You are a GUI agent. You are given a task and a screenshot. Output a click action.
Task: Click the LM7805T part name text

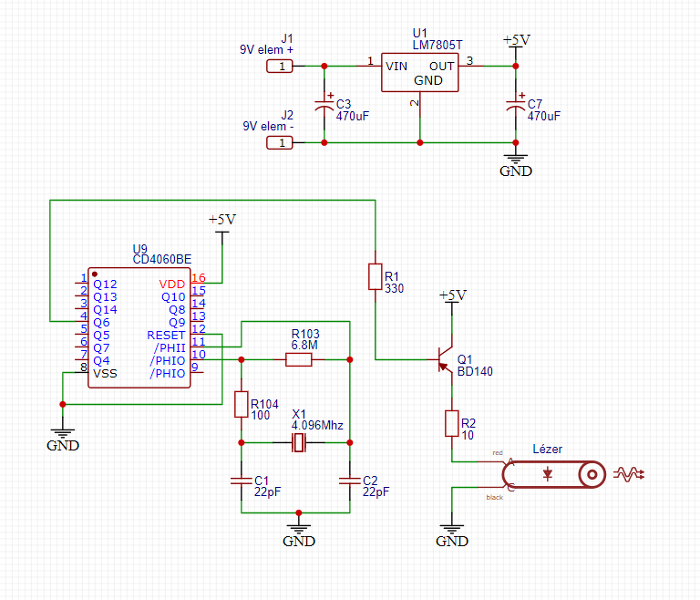[437, 45]
